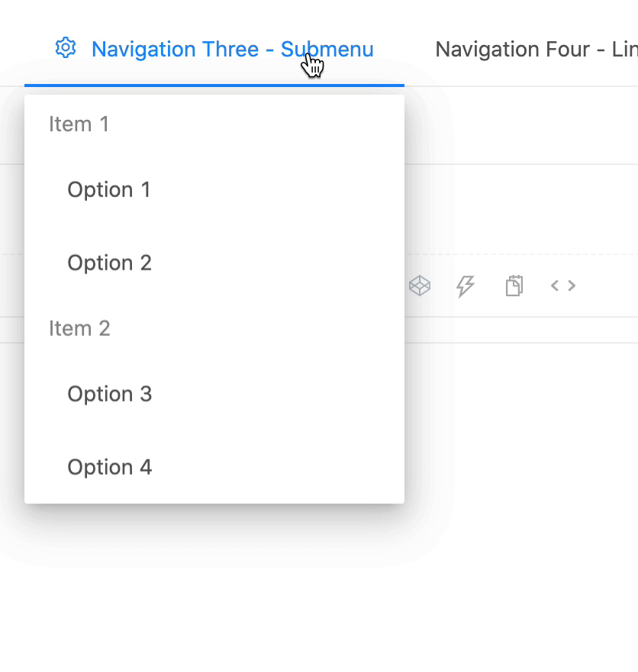Expand the Item 2 options group
Screen dimensions: 638x672
[x=79, y=328]
